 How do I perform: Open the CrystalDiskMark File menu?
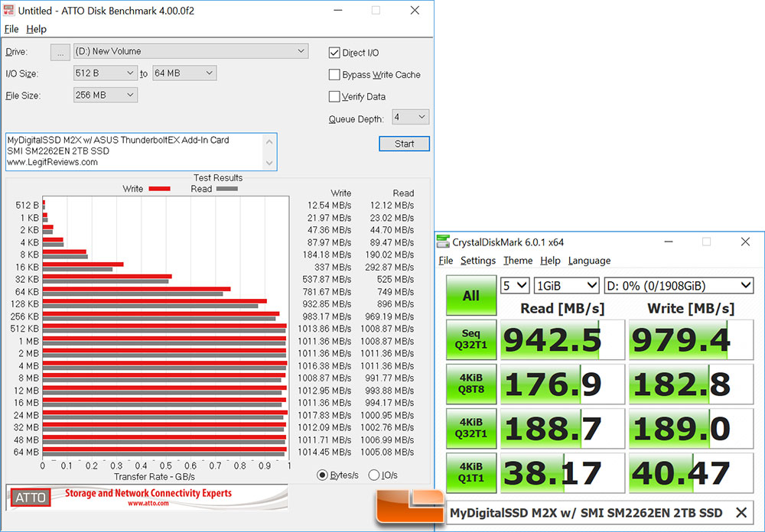(445, 261)
